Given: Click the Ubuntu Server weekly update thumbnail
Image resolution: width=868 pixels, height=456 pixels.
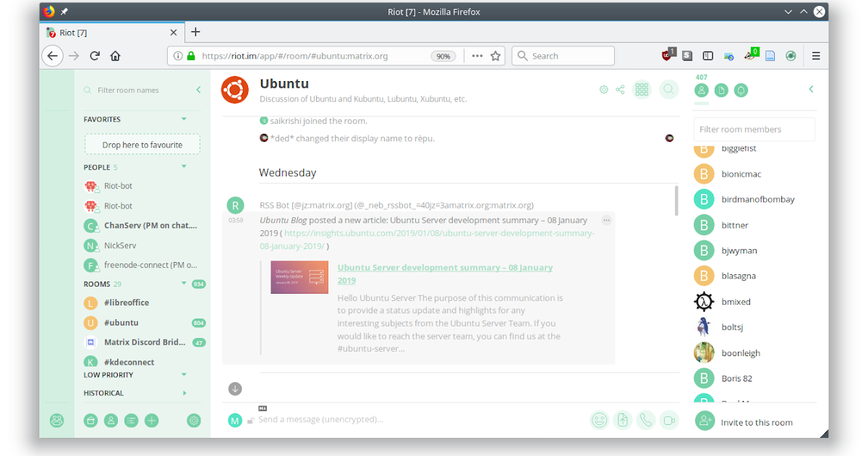Looking at the screenshot, I should coord(299,277).
